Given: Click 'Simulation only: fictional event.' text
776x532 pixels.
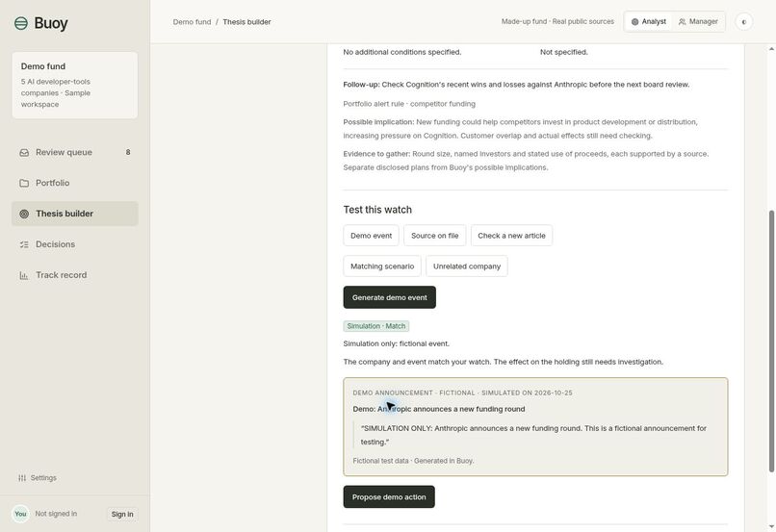Looking at the screenshot, I should 397,343.
